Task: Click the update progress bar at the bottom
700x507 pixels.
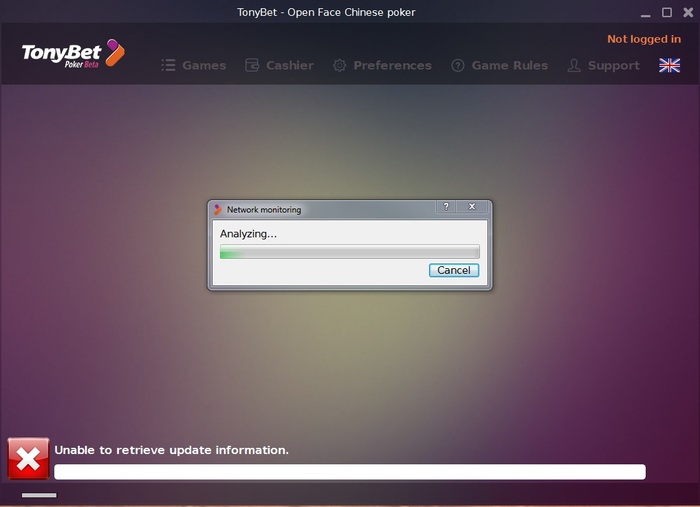Action: point(350,472)
